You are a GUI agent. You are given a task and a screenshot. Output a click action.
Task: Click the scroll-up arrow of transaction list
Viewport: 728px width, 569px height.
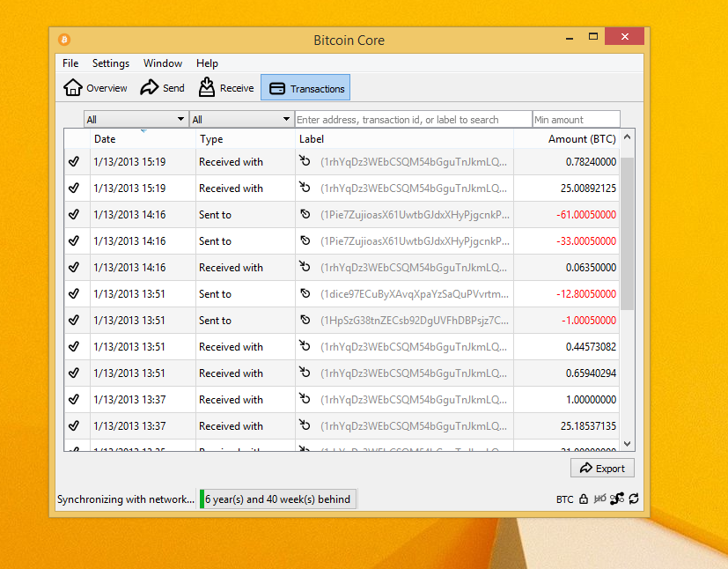pyautogui.click(x=628, y=137)
